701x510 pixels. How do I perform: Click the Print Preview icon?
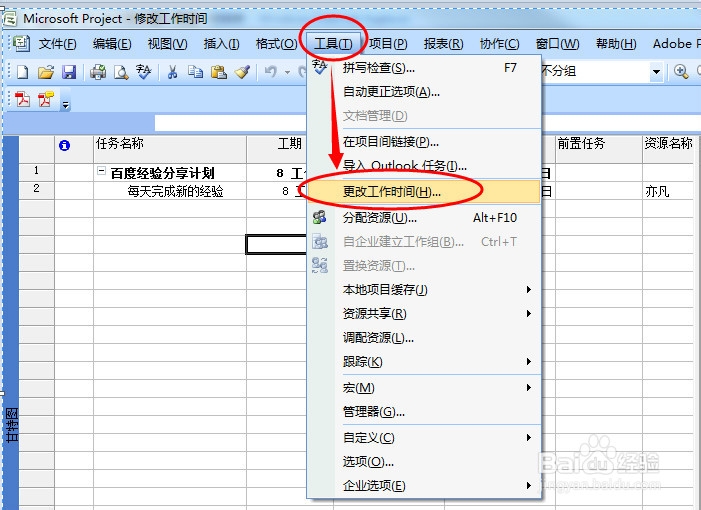(x=121, y=72)
